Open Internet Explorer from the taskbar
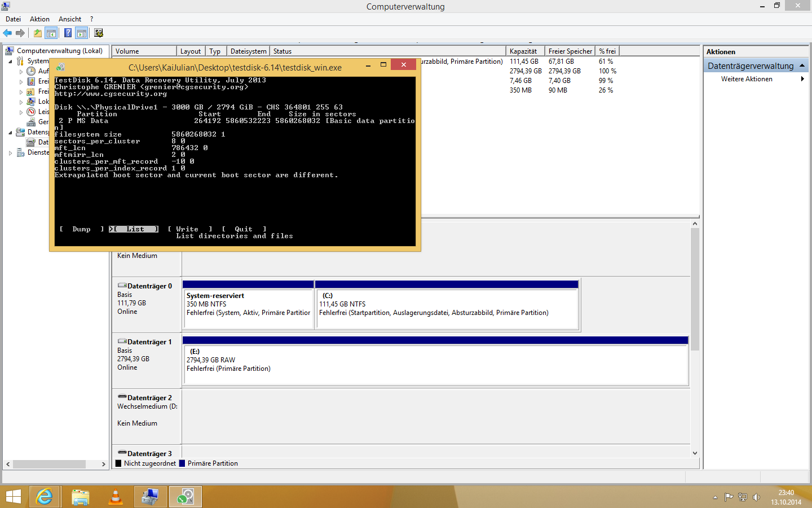The image size is (812, 508). 44,497
